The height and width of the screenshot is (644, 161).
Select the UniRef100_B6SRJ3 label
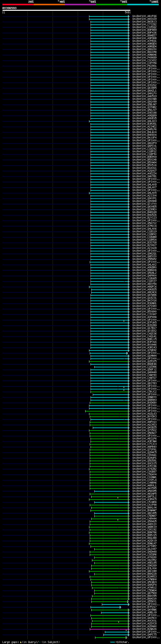[x=144, y=22]
